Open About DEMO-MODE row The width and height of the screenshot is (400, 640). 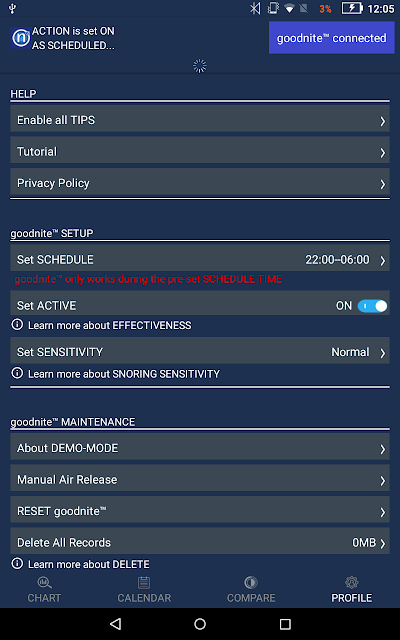click(x=200, y=448)
